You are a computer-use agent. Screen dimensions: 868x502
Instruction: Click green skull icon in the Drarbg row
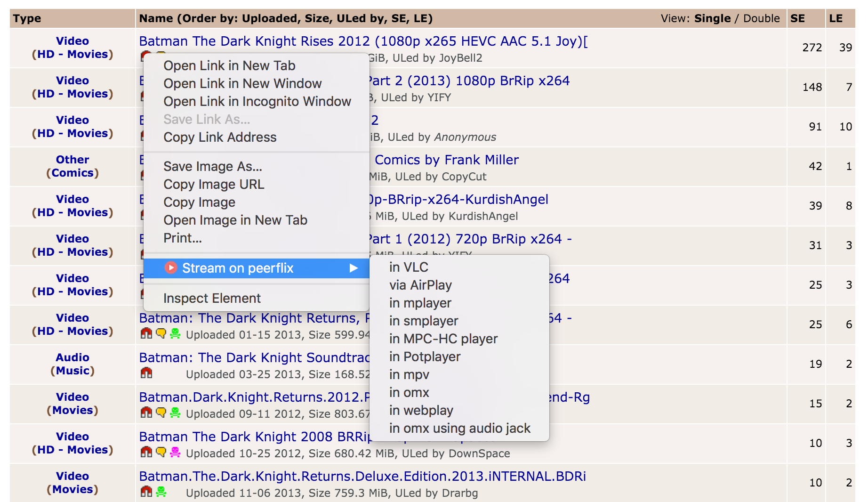click(161, 492)
